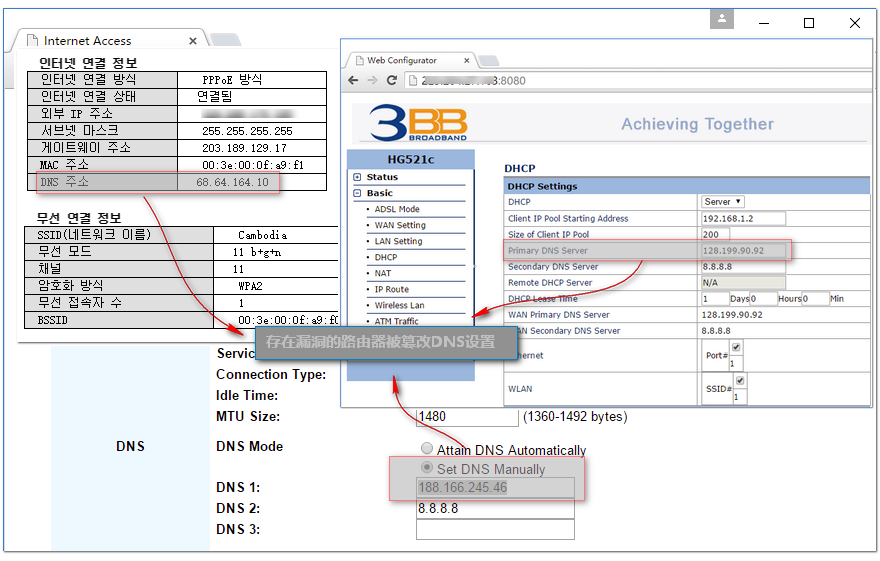Image resolution: width=880 pixels, height=561 pixels.
Task: Toggle the SSID# 1 checkbox
Action: point(740,381)
